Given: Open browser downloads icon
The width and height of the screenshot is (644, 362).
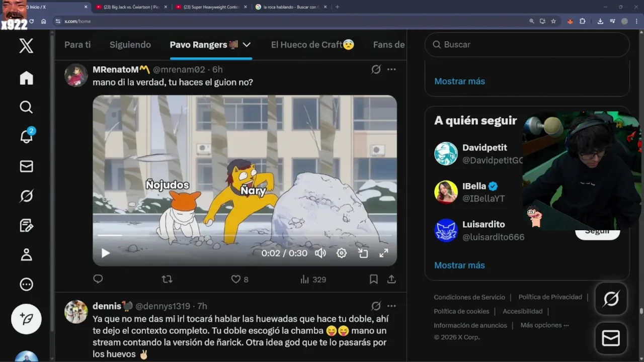Looking at the screenshot, I should 600,21.
